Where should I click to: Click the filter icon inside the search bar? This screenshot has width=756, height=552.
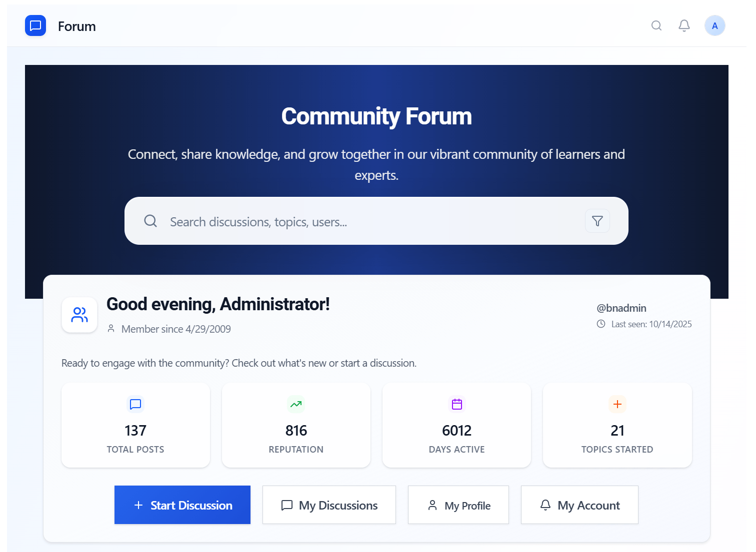[x=597, y=221]
